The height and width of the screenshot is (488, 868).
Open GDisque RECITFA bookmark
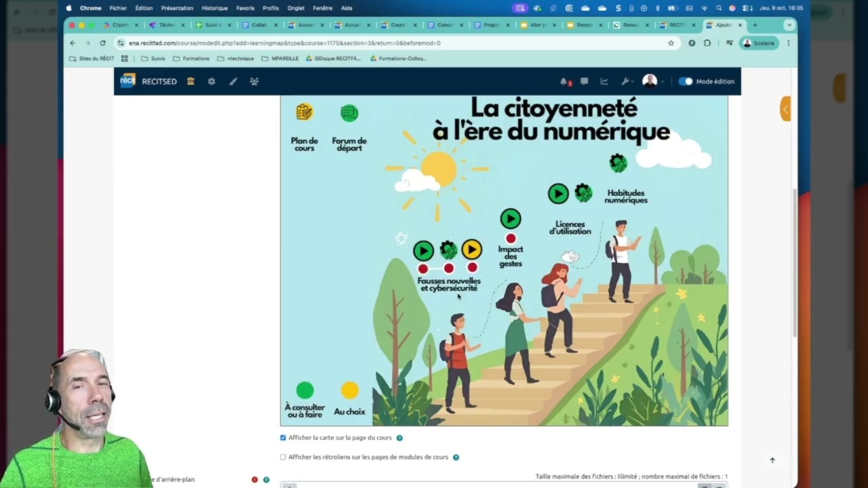pos(334,58)
